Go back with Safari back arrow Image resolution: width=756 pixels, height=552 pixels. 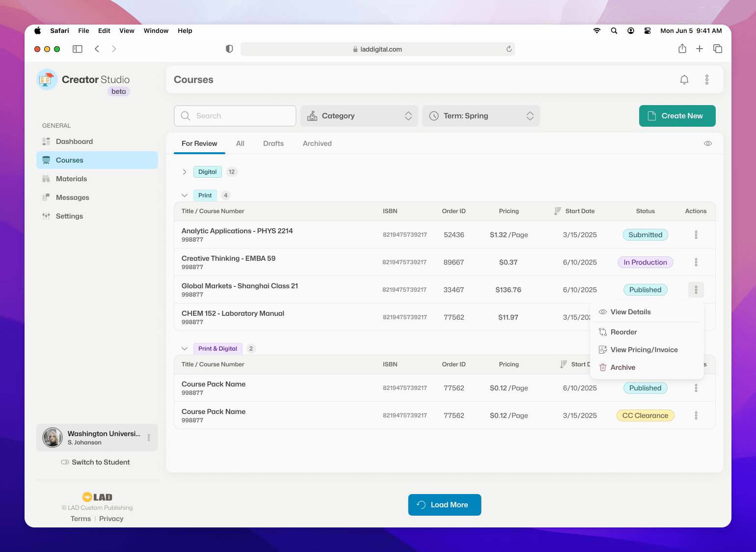pos(97,49)
